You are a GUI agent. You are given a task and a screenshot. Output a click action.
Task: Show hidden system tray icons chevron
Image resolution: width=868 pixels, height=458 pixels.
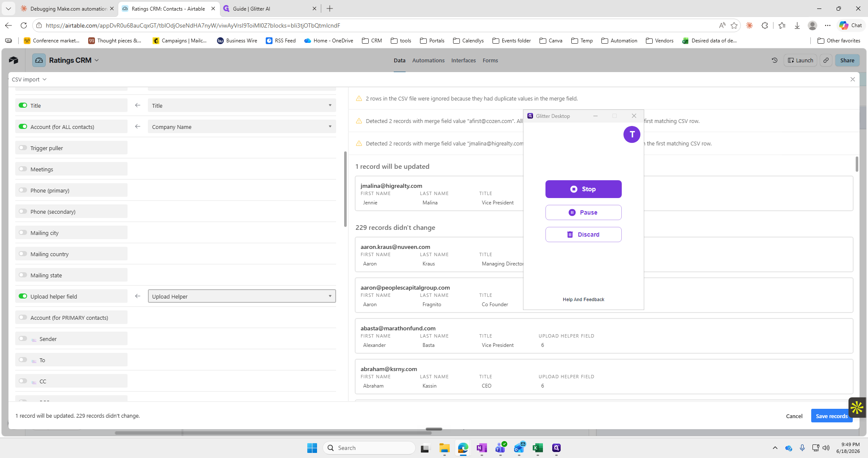[775, 448]
